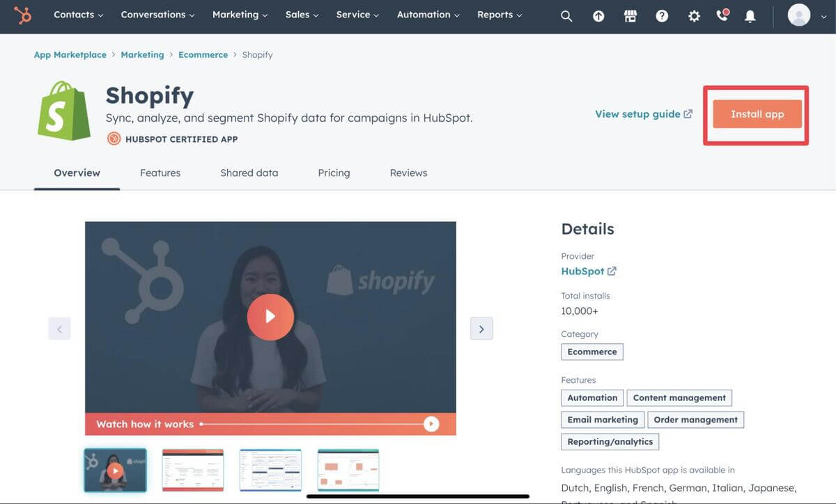Expand the Marketing menu
The width and height of the screenshot is (836, 504).
[x=240, y=15]
